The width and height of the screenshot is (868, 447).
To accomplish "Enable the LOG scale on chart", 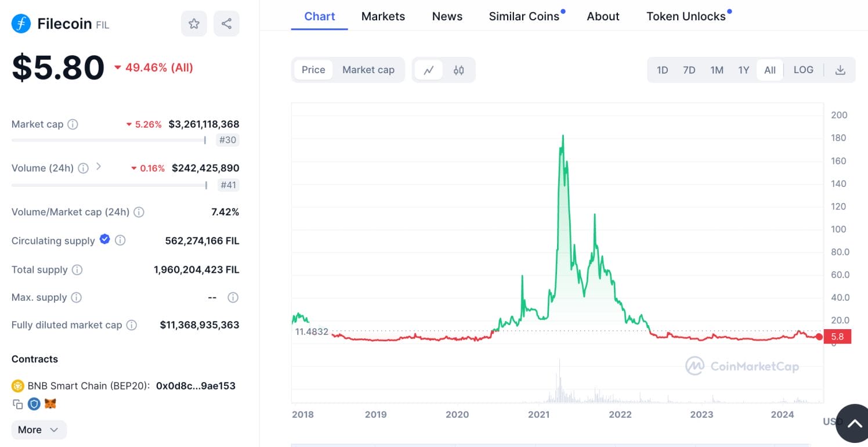I will (803, 70).
